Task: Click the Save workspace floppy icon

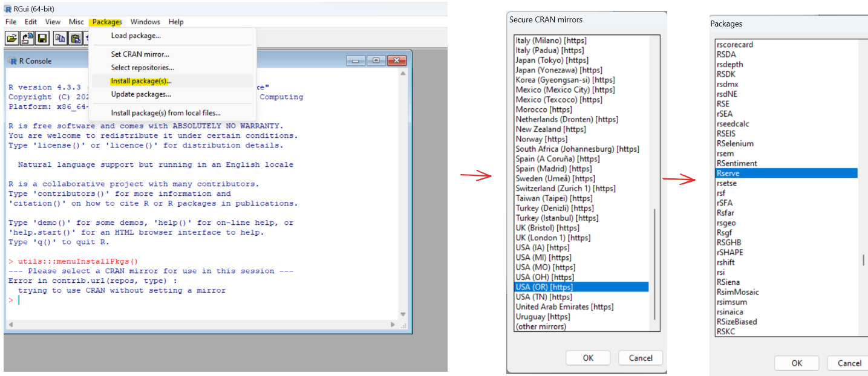Action: click(x=42, y=38)
